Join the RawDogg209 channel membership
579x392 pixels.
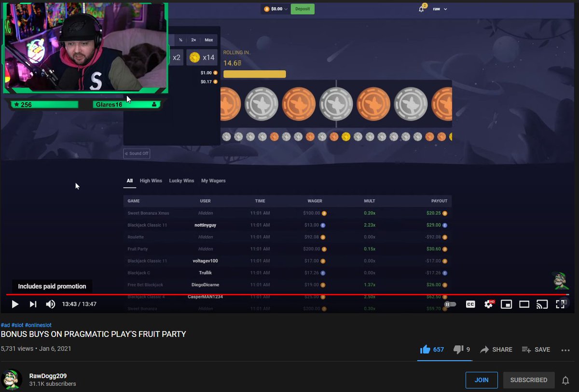(x=482, y=380)
